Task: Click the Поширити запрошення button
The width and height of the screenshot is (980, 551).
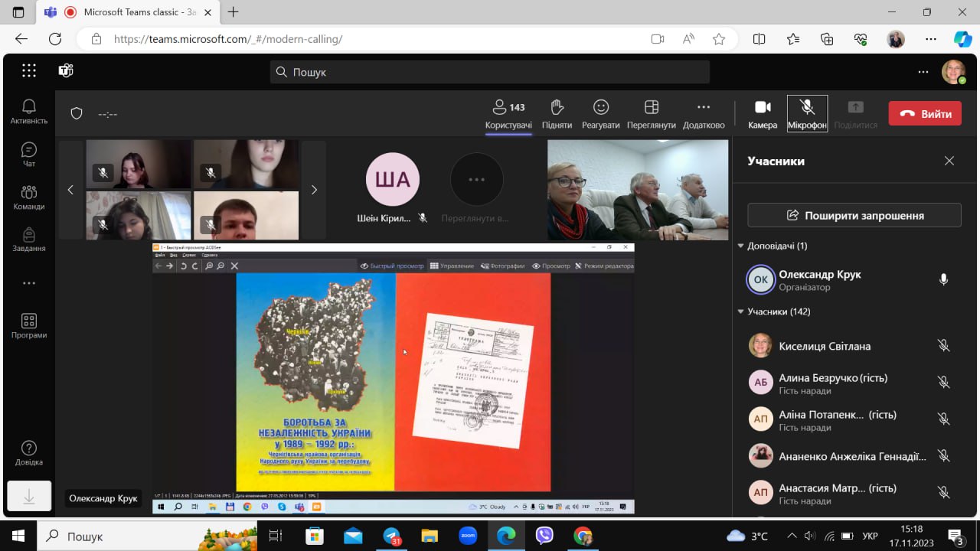Action: click(854, 215)
